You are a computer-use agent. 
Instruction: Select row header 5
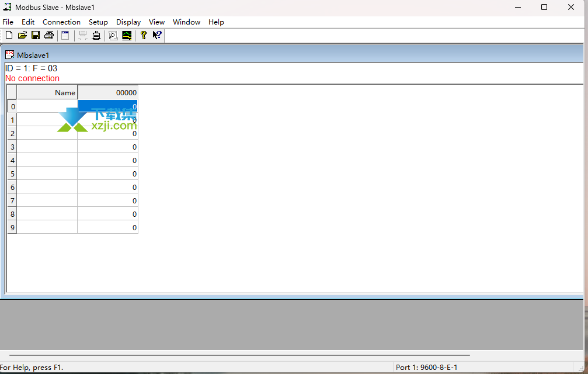pyautogui.click(x=12, y=174)
